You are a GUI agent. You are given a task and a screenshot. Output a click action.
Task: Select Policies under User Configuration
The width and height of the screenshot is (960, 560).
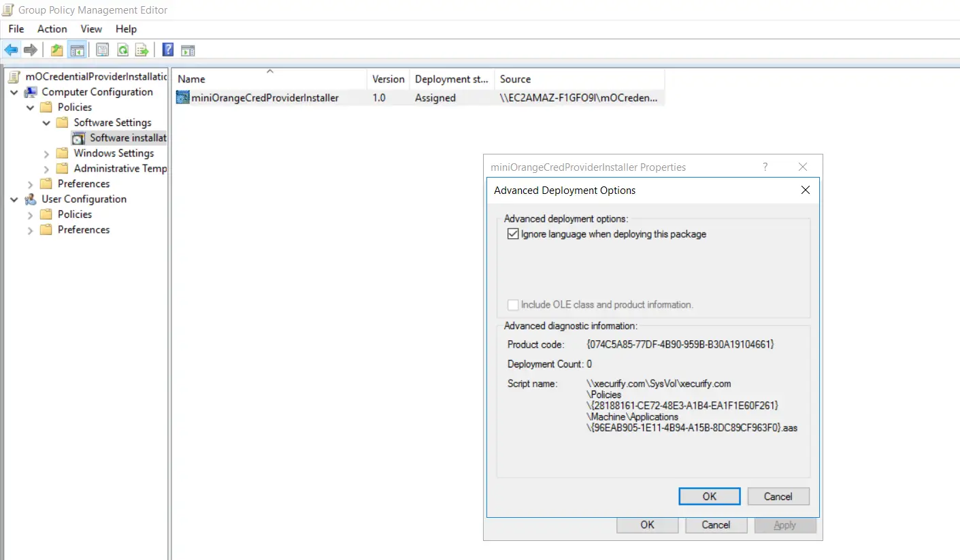click(75, 214)
